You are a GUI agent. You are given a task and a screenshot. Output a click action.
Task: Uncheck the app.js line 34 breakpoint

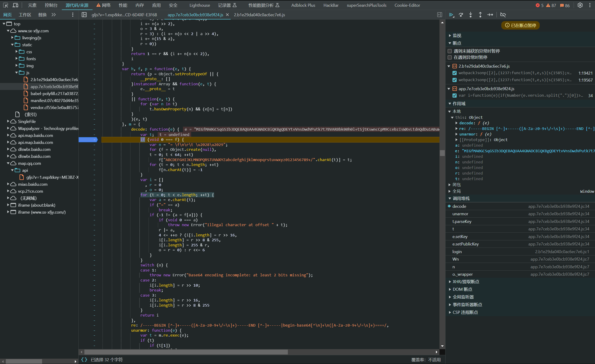tap(455, 95)
